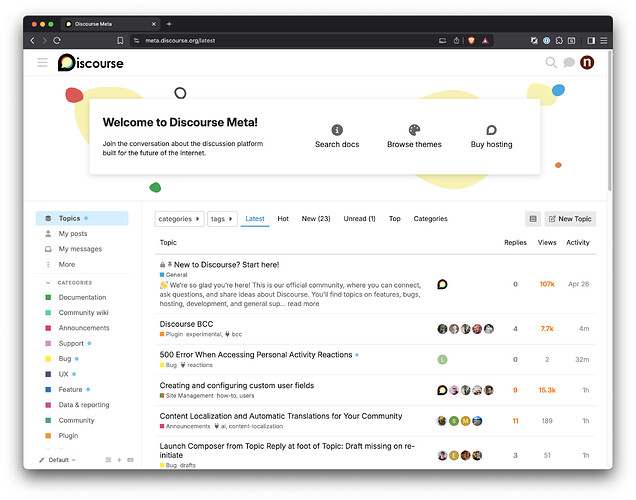This screenshot has width=636, height=500.
Task: Sort by the Activity column header
Action: [x=578, y=242]
